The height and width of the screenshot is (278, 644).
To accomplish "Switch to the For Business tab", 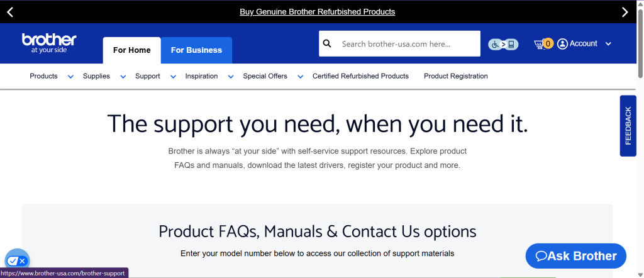I will [196, 50].
